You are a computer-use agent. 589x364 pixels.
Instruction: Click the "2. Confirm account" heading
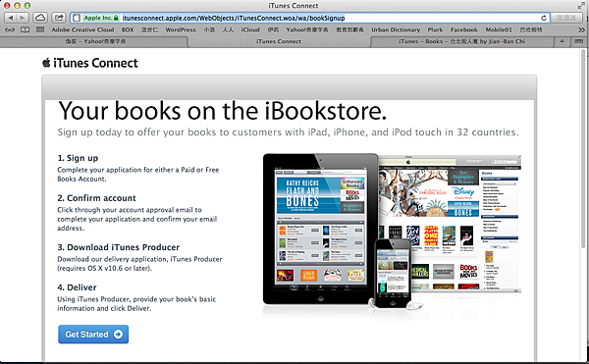coord(96,198)
